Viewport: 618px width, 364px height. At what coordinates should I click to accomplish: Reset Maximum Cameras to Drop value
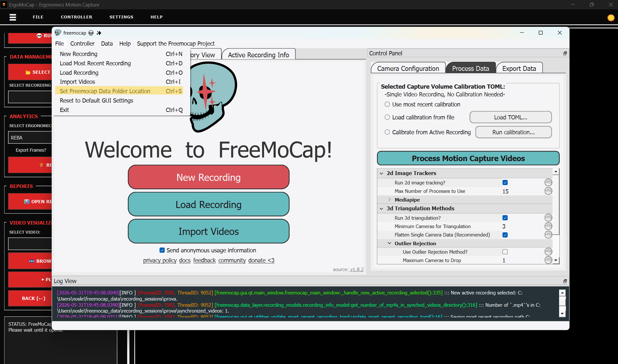coord(548,260)
